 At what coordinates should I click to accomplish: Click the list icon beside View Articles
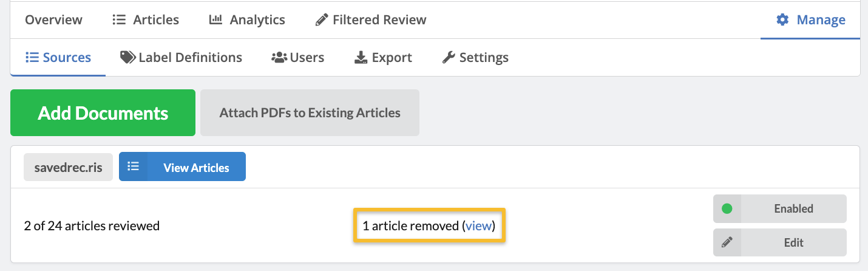(134, 167)
